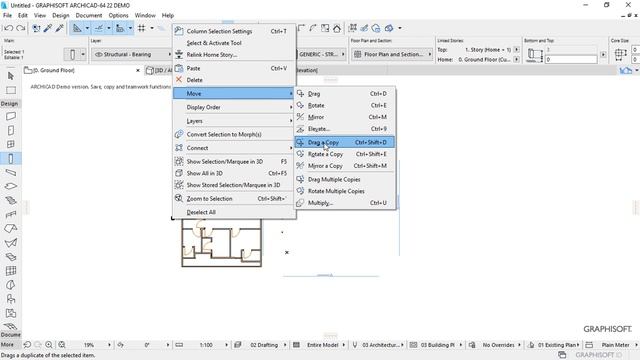Open the Options menu
This screenshot has width=640, height=360.
pos(118,16)
